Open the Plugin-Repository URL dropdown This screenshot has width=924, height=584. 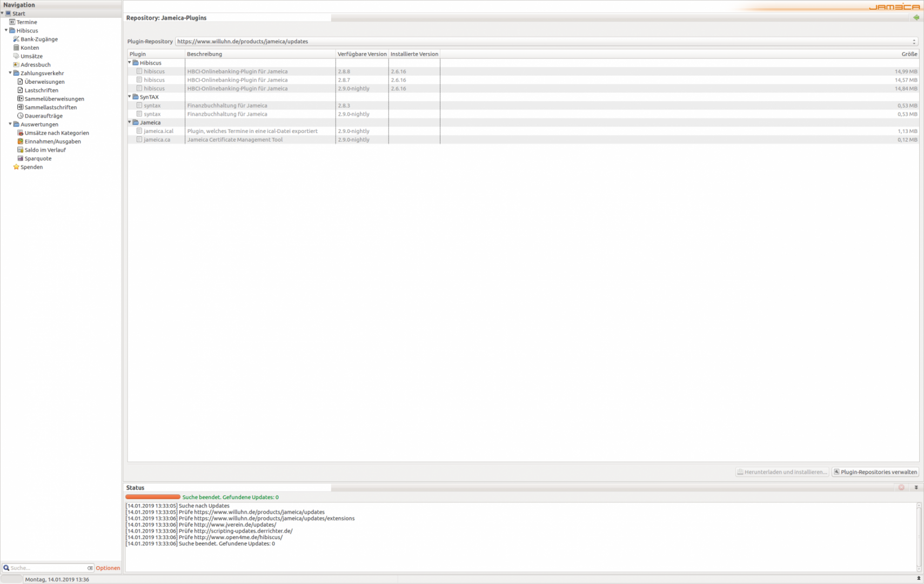click(914, 42)
